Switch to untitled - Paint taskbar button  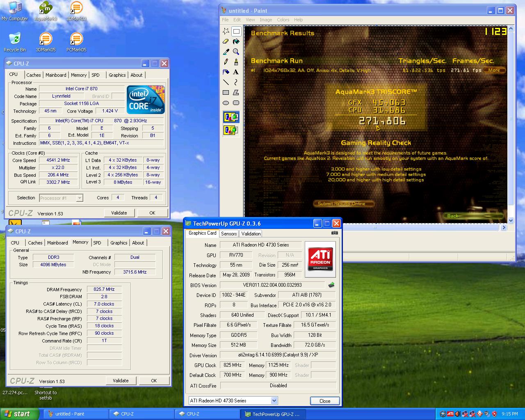76,414
